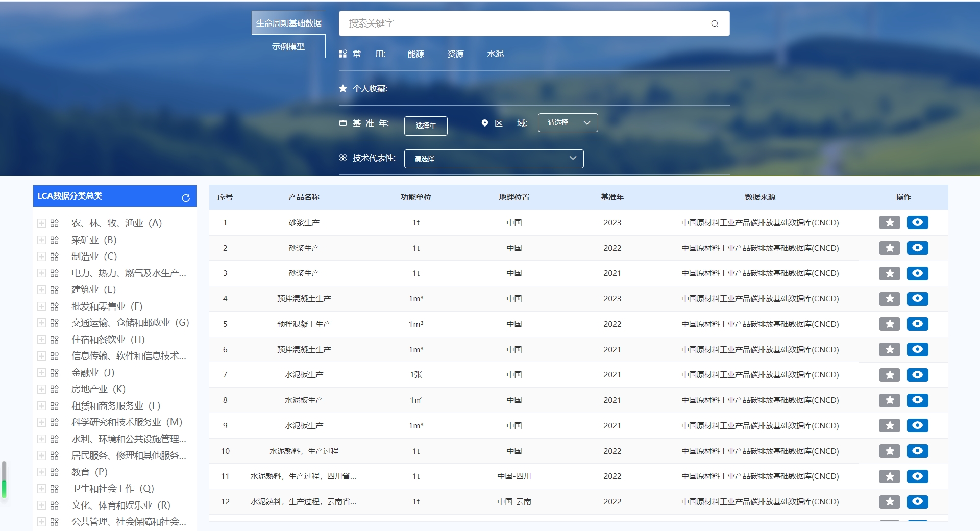View row 4 预拌混凝土生产 eye icon
Screen dimensions: 980x531
[x=917, y=298]
